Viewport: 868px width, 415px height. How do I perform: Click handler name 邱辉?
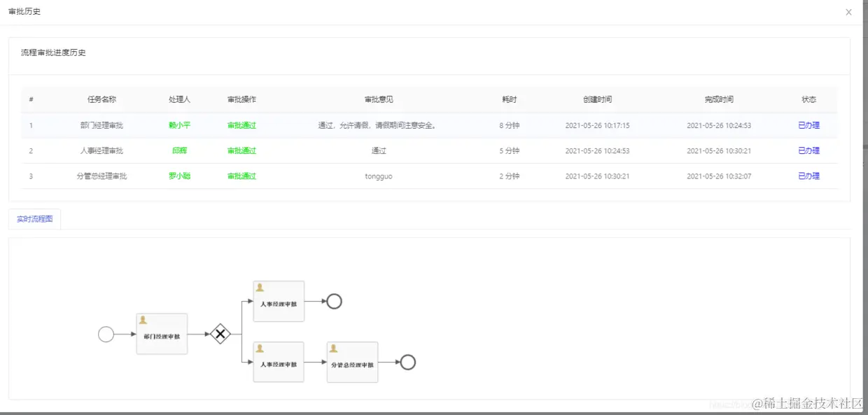[179, 150]
